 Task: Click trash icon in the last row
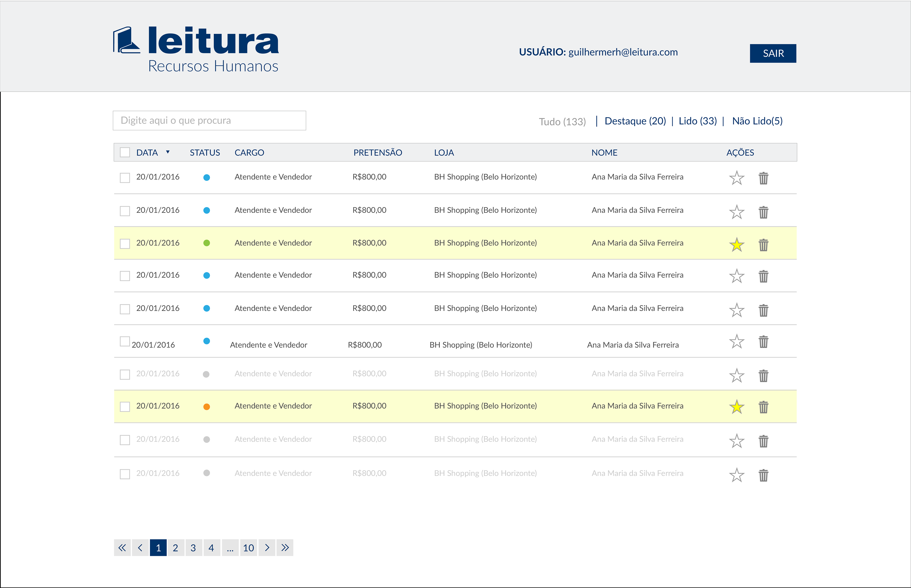pos(763,475)
